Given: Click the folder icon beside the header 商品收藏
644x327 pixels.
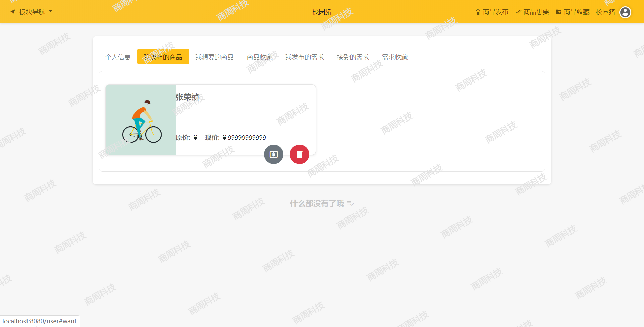Looking at the screenshot, I should 559,12.
